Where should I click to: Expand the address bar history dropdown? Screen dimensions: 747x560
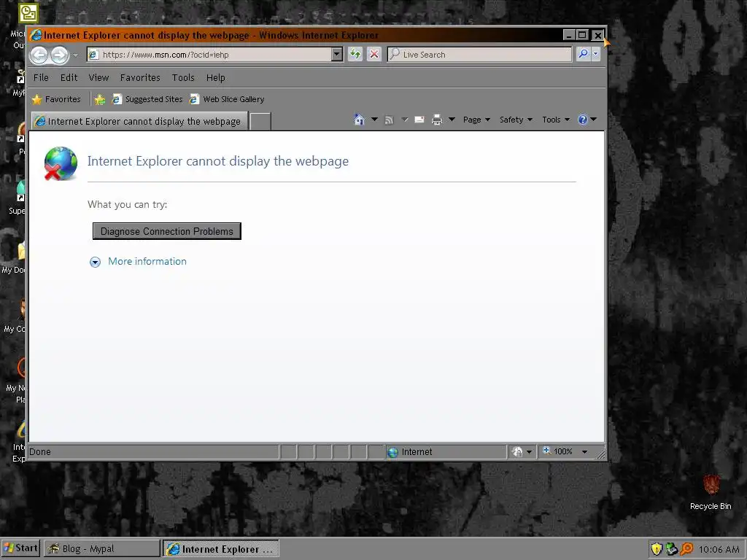[x=337, y=54]
